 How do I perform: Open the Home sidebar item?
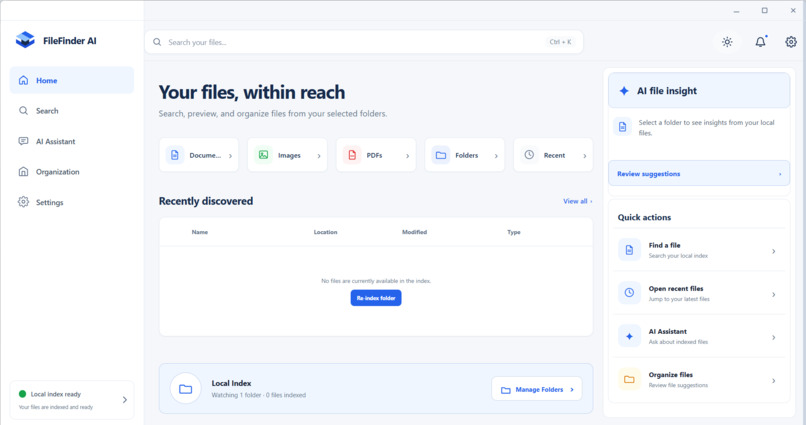[x=71, y=80]
